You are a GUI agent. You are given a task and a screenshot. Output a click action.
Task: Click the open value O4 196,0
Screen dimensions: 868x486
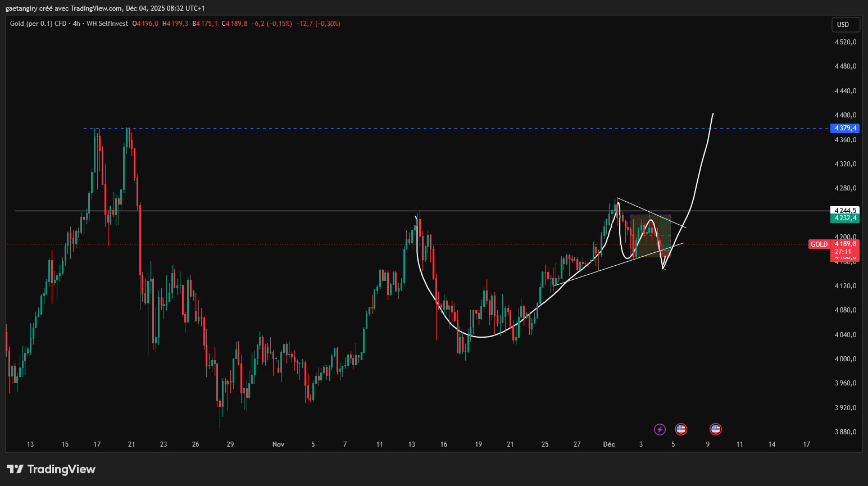pos(146,24)
